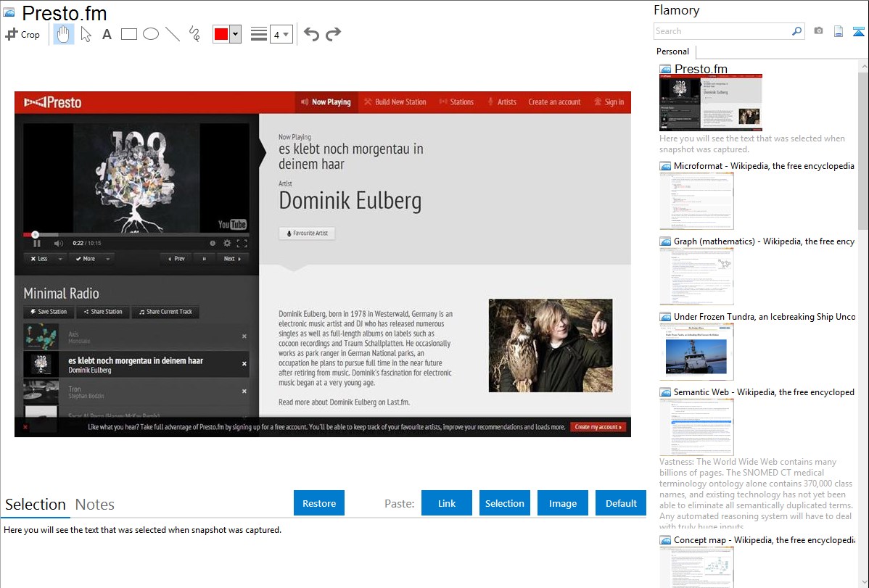Screen dimensions: 869x588
Task: Activate the hand pan tool
Action: click(x=64, y=34)
